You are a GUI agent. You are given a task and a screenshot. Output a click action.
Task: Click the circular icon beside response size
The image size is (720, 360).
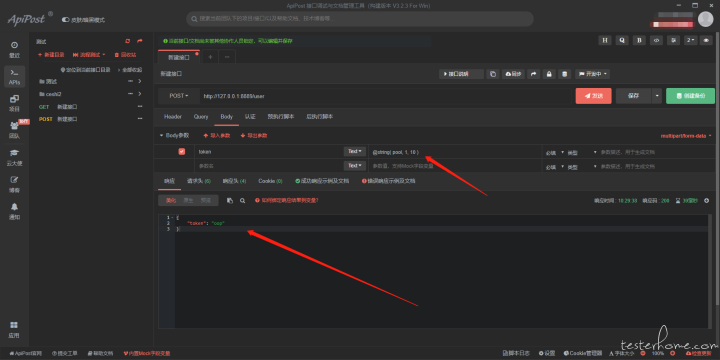coord(706,201)
